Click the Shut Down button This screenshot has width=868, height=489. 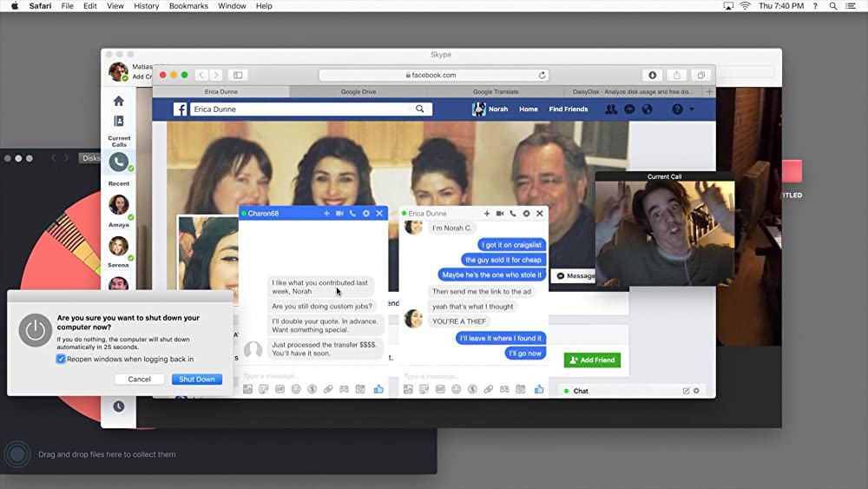[x=196, y=380]
